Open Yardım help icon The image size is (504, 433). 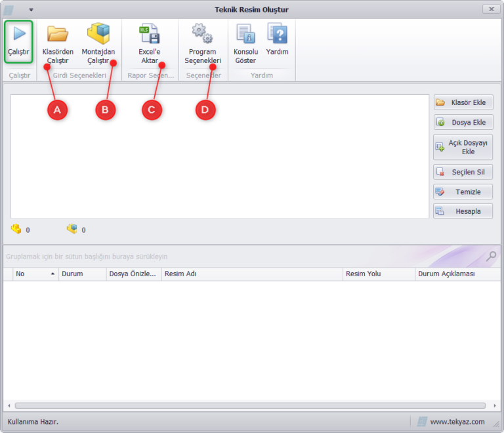click(277, 33)
